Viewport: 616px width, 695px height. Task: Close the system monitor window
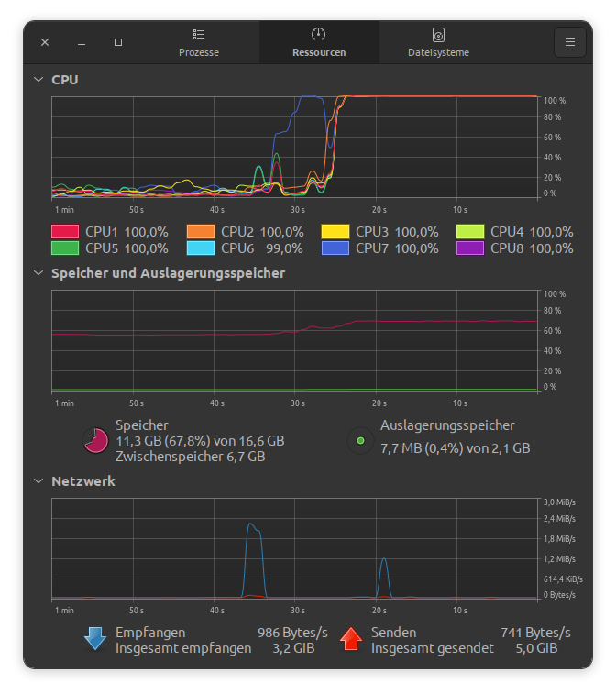(45, 42)
